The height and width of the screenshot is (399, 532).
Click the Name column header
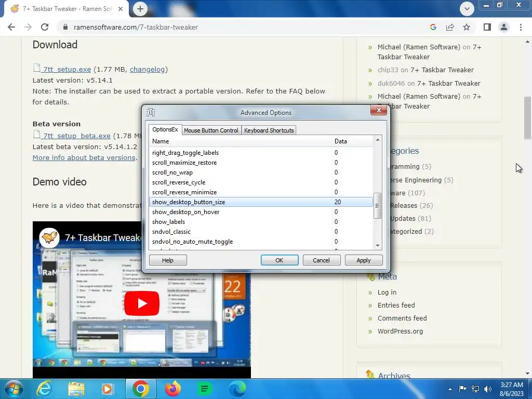click(x=240, y=141)
